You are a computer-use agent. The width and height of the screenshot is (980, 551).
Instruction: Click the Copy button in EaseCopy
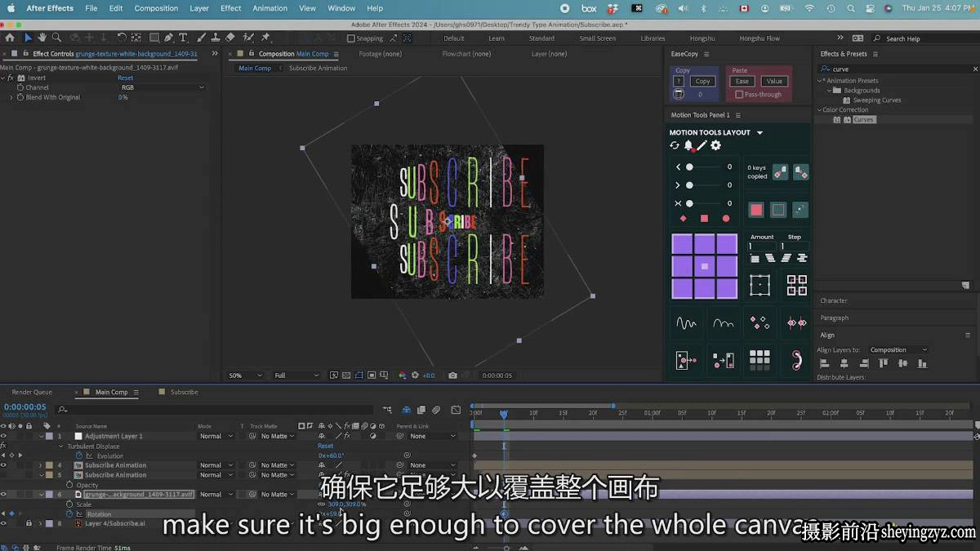(702, 81)
